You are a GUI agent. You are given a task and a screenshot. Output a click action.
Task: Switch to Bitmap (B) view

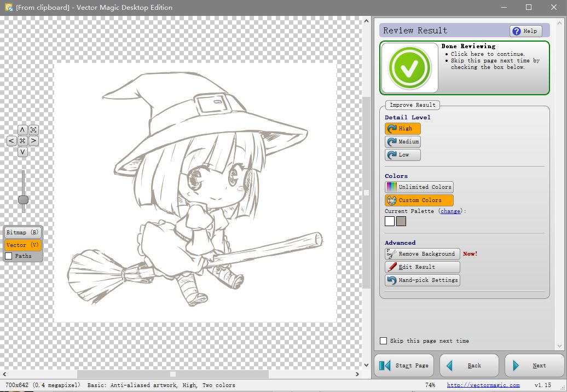22,233
